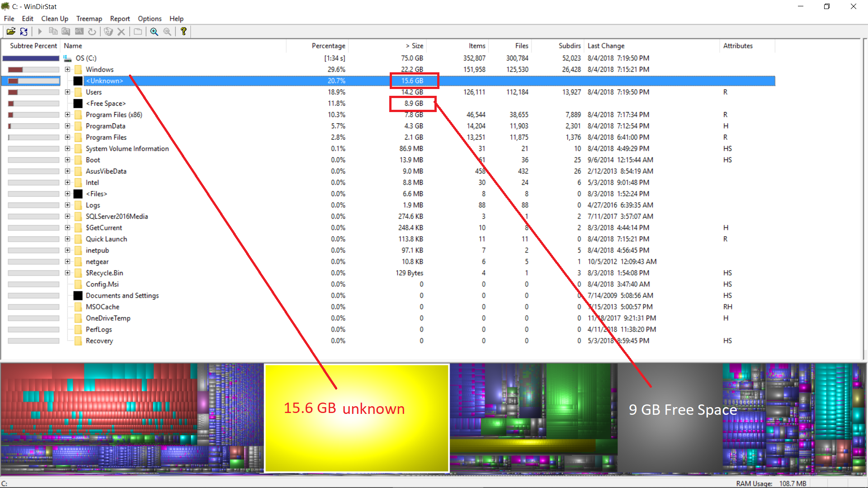Image resolution: width=868 pixels, height=488 pixels.
Task: Click the Select Parent folder icon
Action: point(138,32)
